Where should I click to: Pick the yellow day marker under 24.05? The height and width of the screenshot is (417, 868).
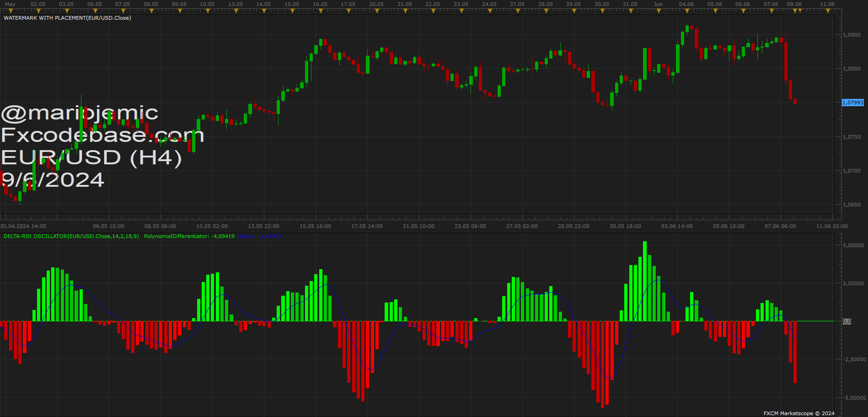coord(489,11)
